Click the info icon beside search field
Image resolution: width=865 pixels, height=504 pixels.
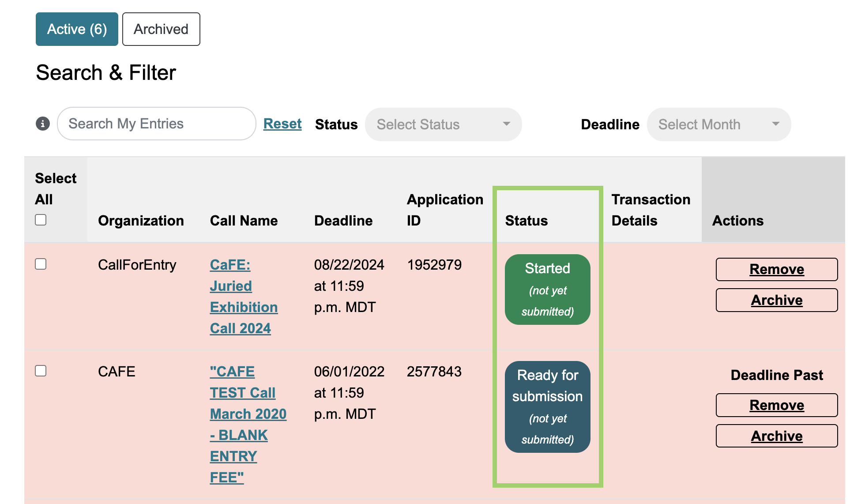43,124
